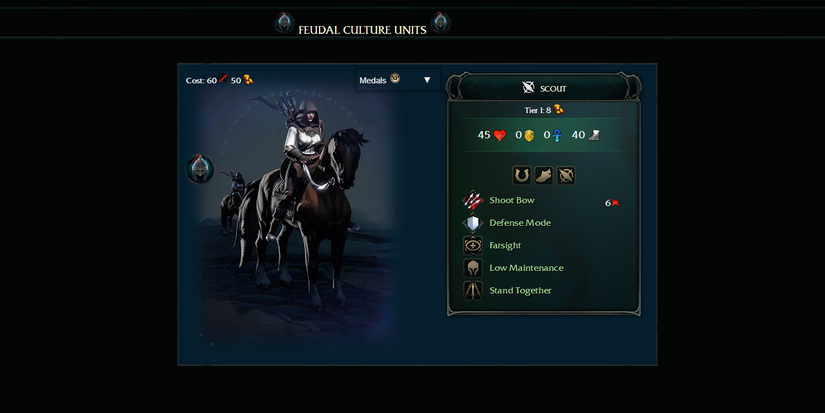Click the Defense Mode shield icon
Screen dimensions: 825x413
473,223
